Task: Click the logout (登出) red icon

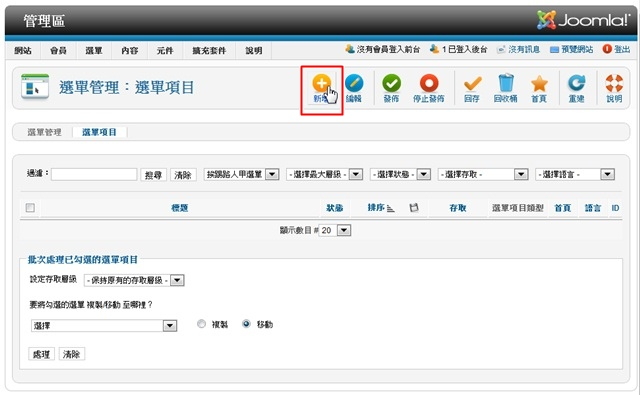Action: 607,49
